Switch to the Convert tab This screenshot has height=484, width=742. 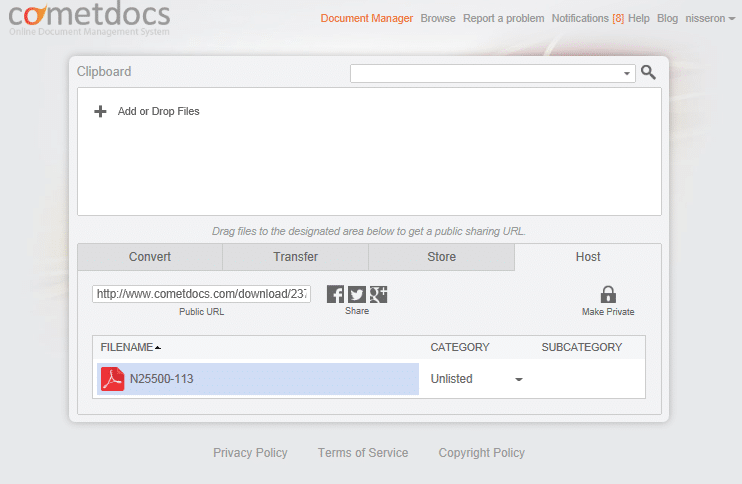pos(150,257)
